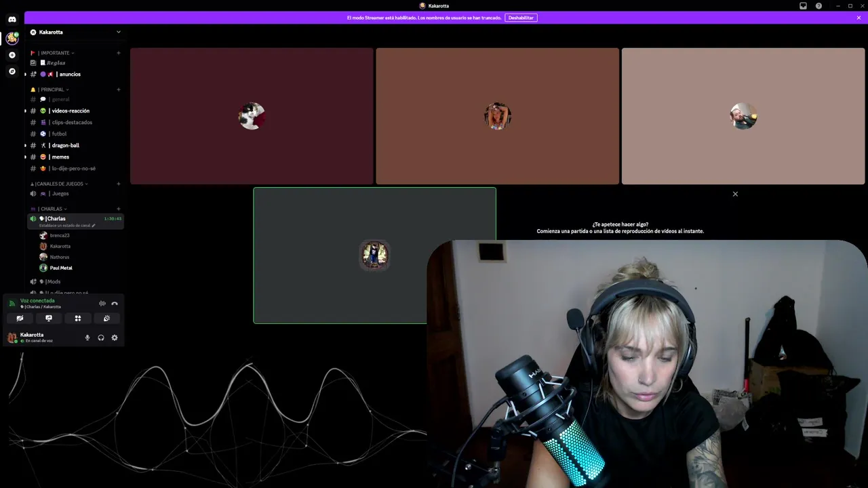Click Deshabilitar streamer mode button

521,18
